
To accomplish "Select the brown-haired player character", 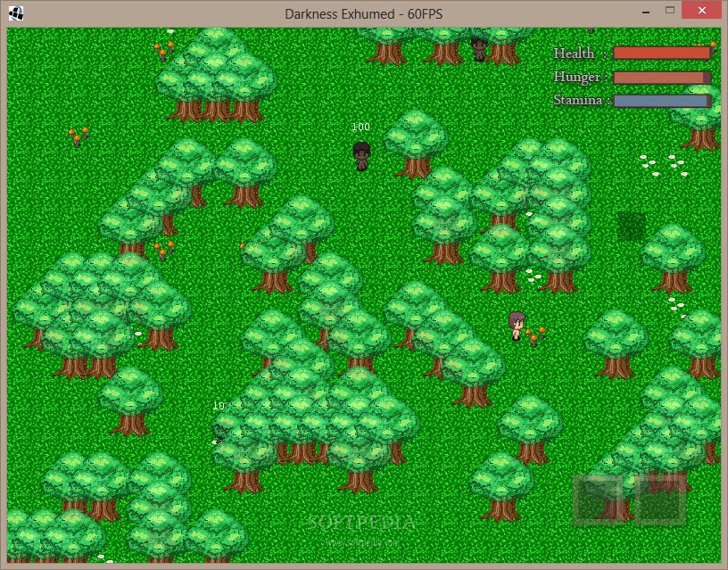I will point(517,326).
